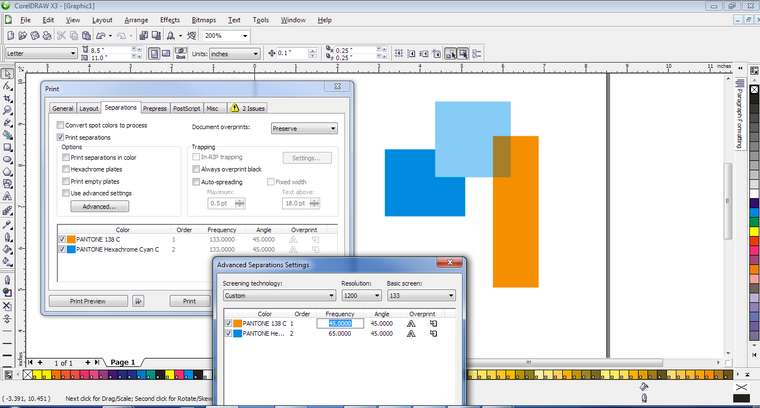The image size is (760, 408).
Task: Close the Advanced Separations Settings dialog
Action: (x=449, y=262)
